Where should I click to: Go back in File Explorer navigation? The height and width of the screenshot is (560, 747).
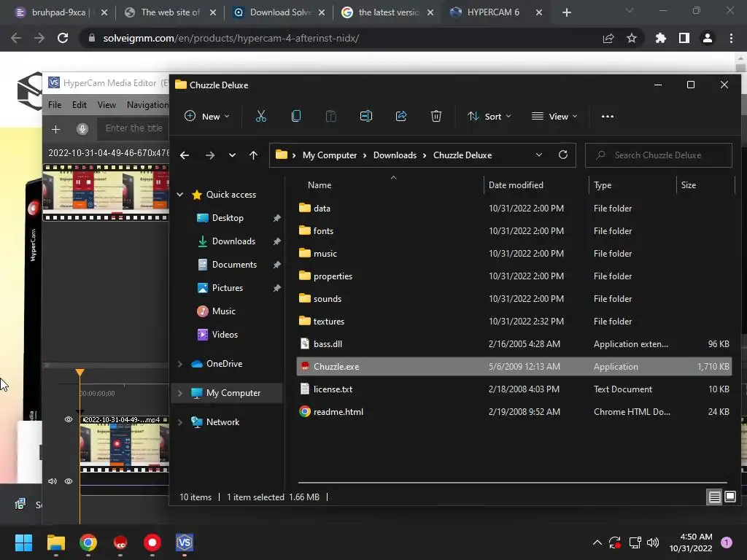tap(185, 155)
